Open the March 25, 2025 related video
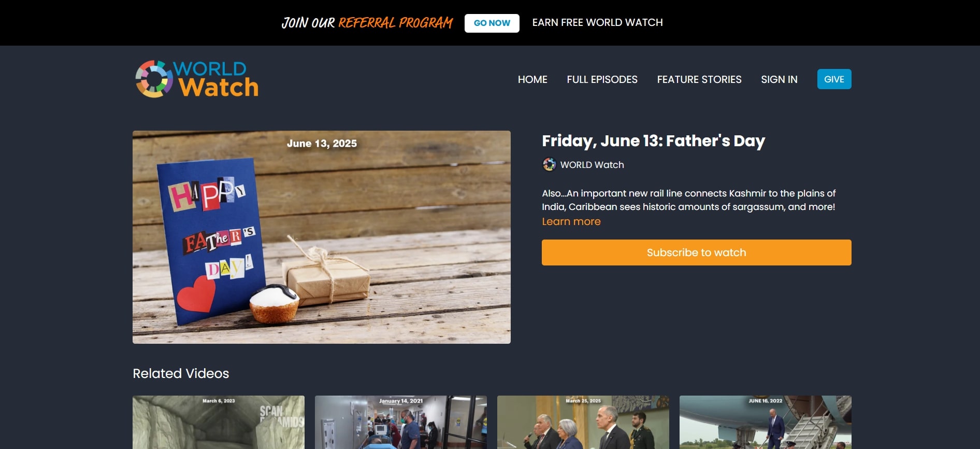980x449 pixels. pos(583,422)
